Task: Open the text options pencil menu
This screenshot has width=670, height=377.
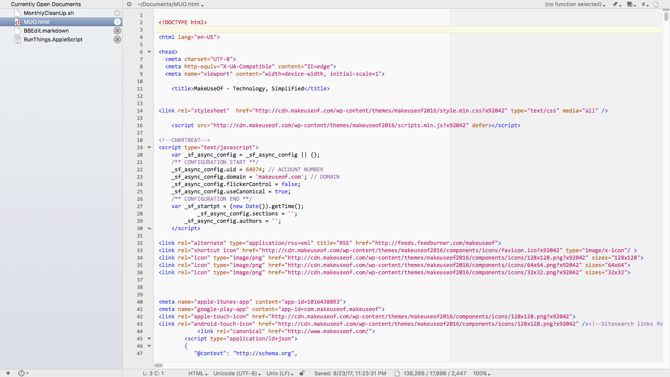Action: [616, 4]
